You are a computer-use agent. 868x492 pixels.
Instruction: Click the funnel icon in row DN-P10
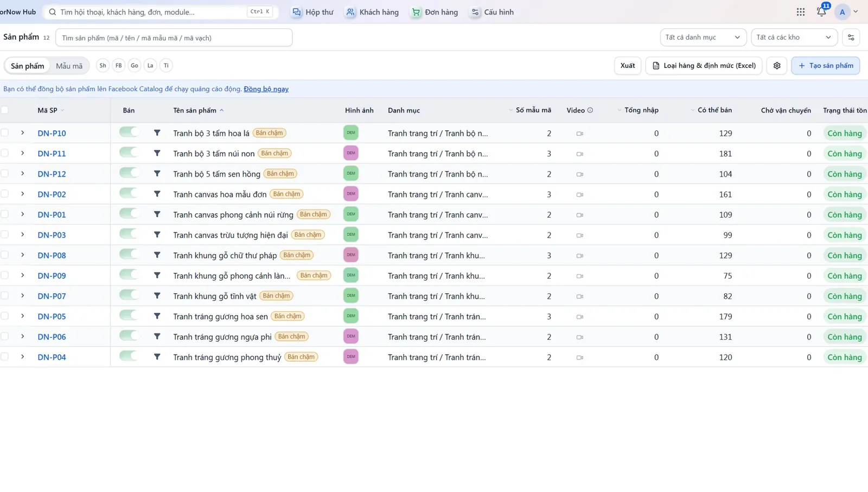point(157,133)
